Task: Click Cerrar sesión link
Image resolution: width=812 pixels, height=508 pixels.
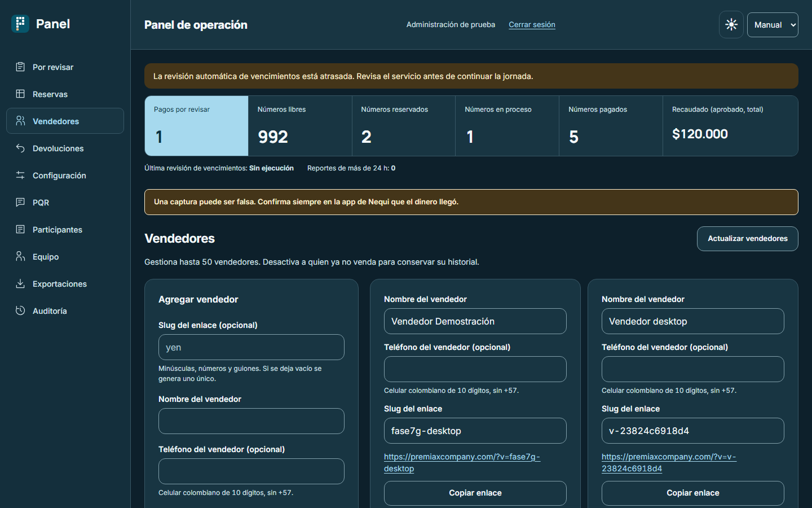Action: [532, 24]
